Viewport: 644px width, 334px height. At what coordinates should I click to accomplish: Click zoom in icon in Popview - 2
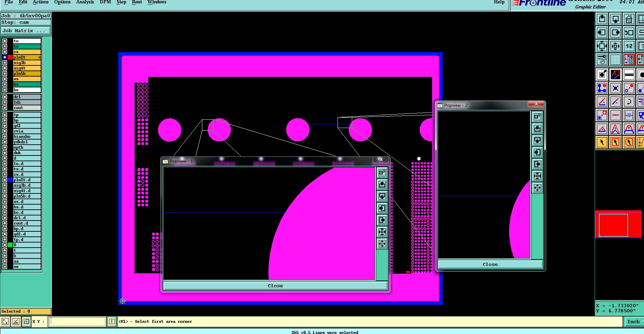537,176
